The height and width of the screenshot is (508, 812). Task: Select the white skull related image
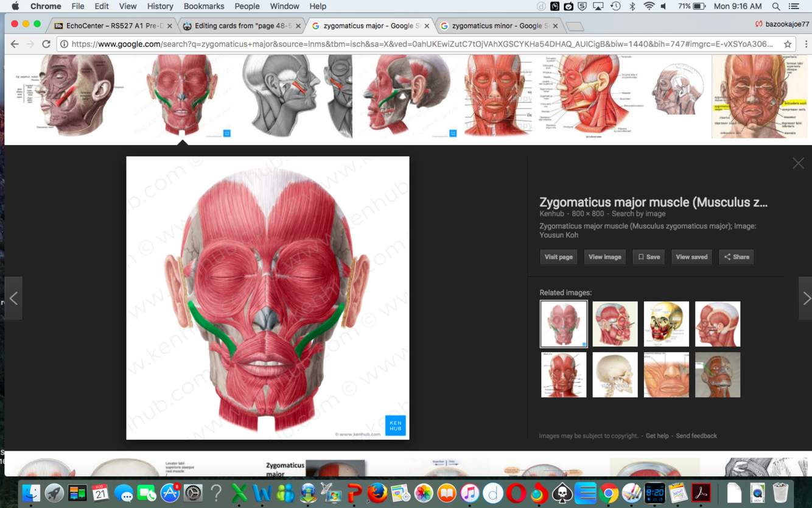coord(615,375)
